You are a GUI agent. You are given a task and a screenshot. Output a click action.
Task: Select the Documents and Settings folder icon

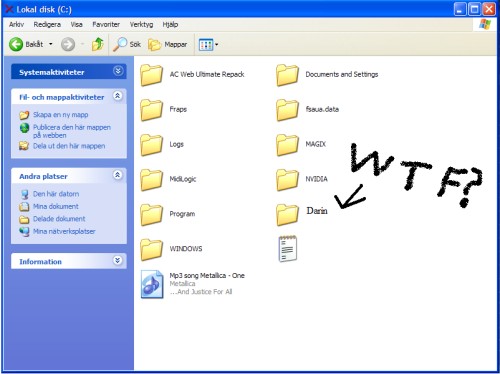[287, 75]
